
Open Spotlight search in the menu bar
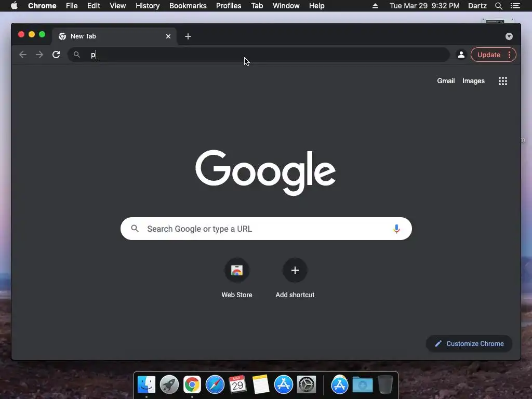[498, 6]
